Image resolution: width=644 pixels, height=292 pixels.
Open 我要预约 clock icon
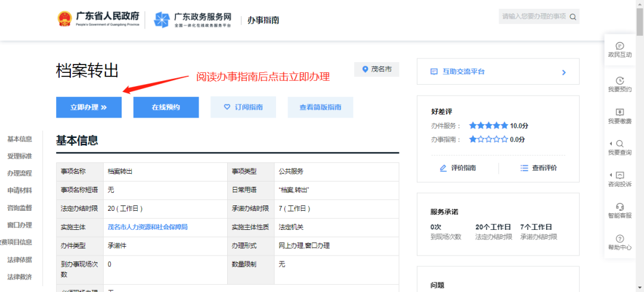click(x=620, y=81)
